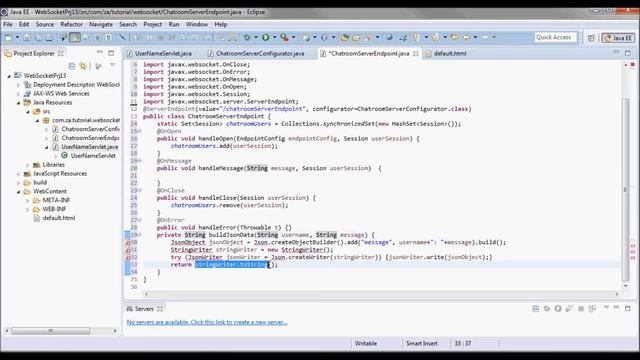Click error marker on line 30 gutter
Image resolution: width=640 pixels, height=360 pixels.
[127, 242]
